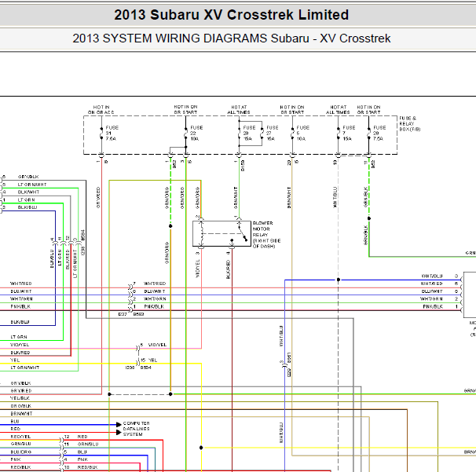The image size is (476, 472).
Task: Click the 'WHT/BLU' pin 3 label on the right
Action: click(432, 276)
